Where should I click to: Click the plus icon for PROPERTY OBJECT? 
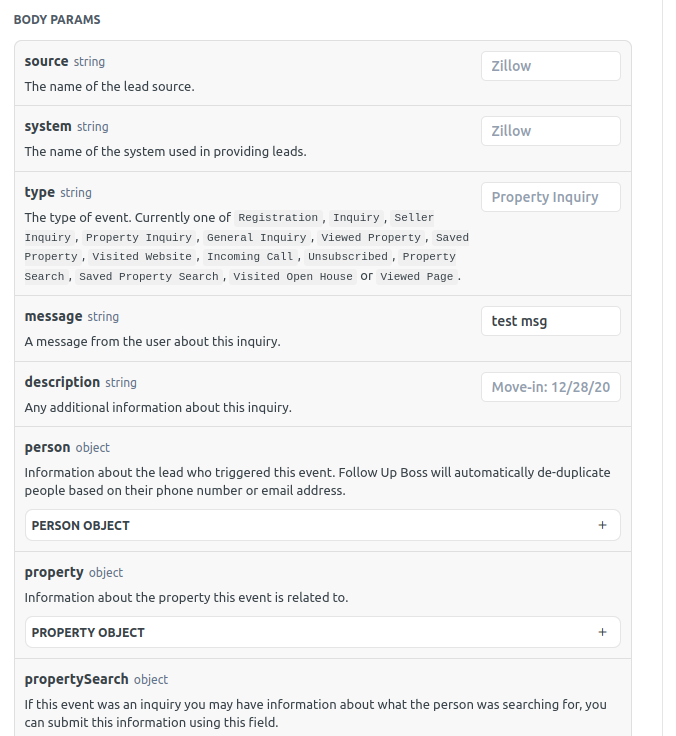point(602,632)
